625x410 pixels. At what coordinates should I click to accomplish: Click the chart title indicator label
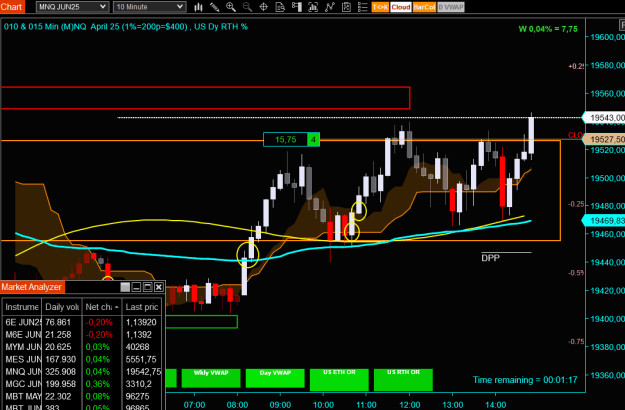(x=126, y=27)
